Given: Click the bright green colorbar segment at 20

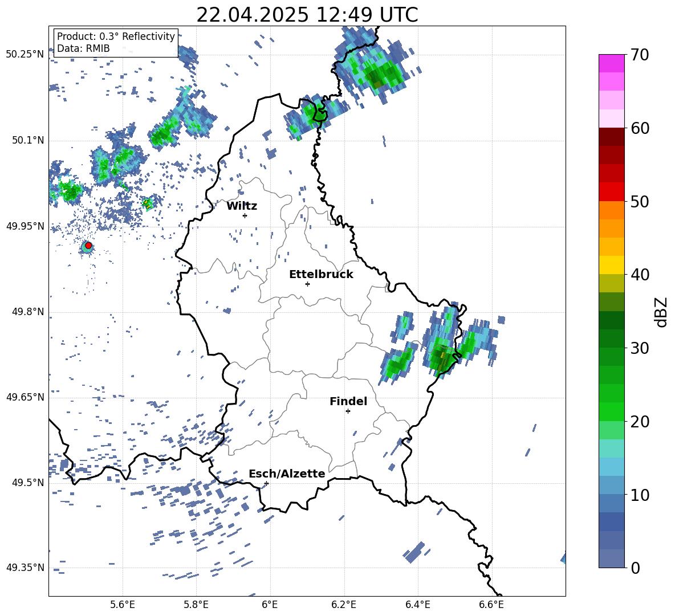Looking at the screenshot, I should pos(611,411).
